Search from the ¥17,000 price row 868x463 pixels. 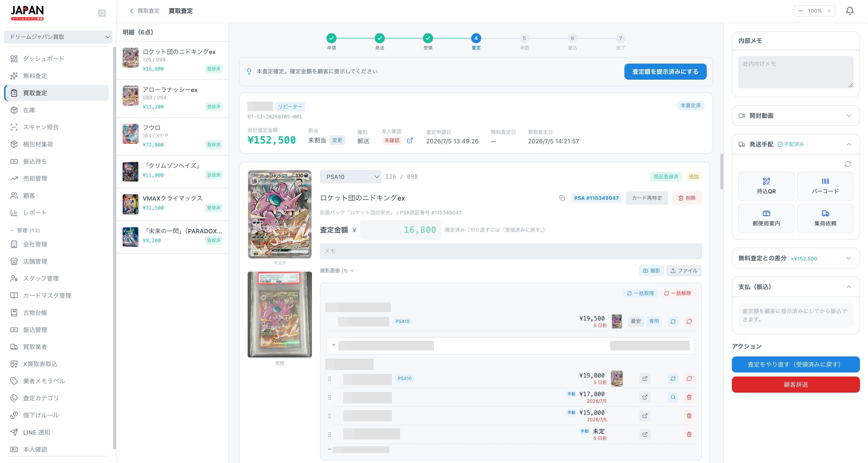673,397
